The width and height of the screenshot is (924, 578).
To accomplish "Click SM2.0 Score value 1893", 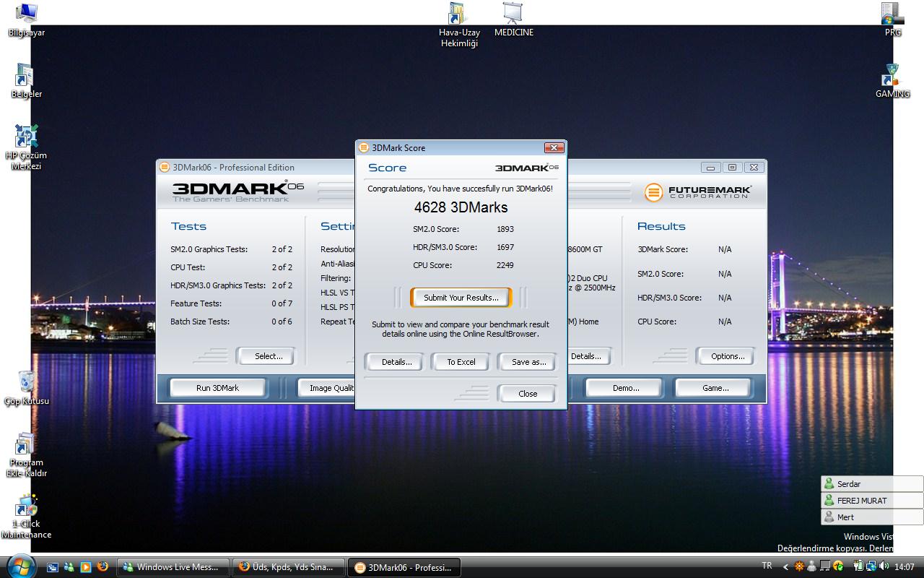I will (505, 229).
